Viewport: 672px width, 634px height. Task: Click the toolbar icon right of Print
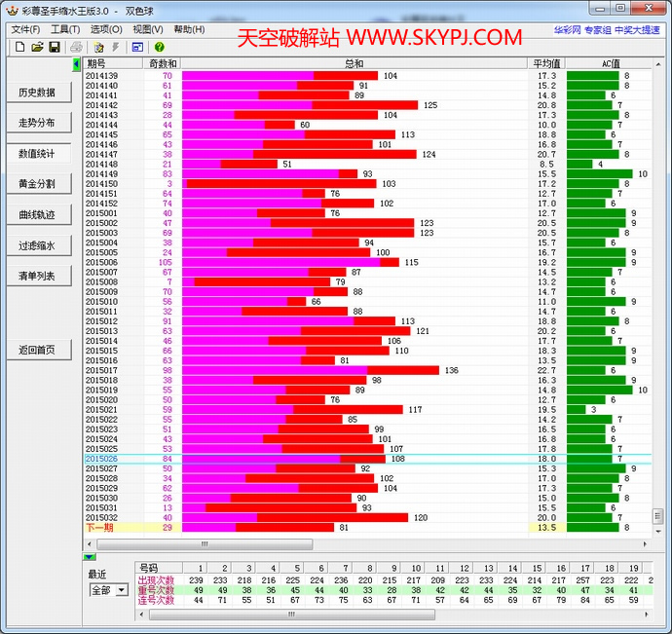pyautogui.click(x=98, y=47)
